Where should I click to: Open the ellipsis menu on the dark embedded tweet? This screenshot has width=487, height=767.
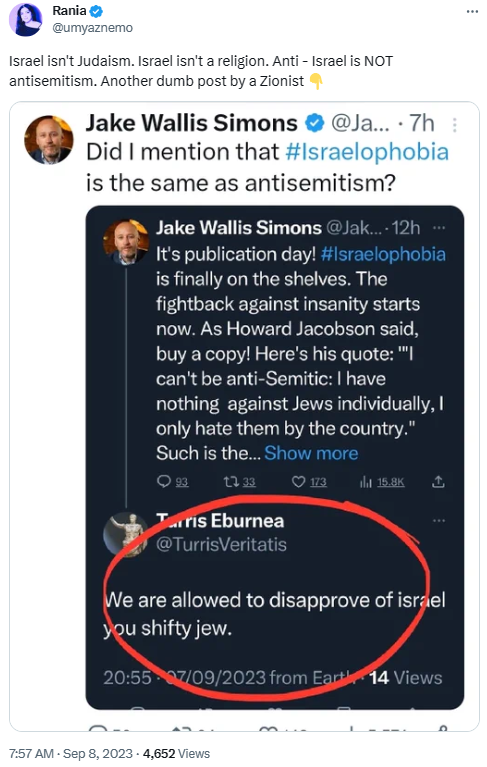tap(439, 227)
